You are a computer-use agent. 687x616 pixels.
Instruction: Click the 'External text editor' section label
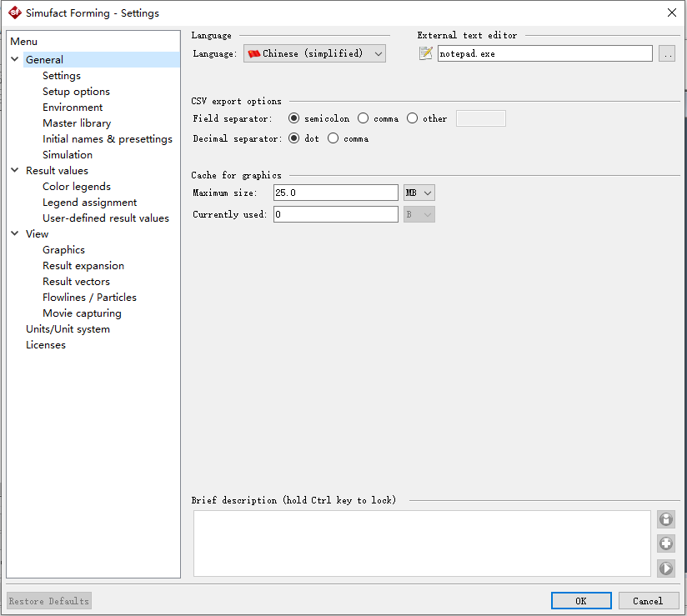[467, 35]
